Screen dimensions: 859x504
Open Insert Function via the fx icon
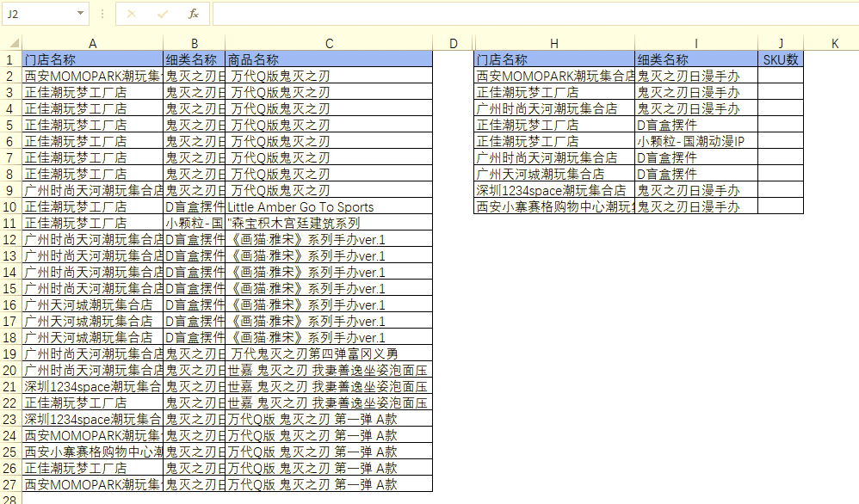click(x=194, y=15)
